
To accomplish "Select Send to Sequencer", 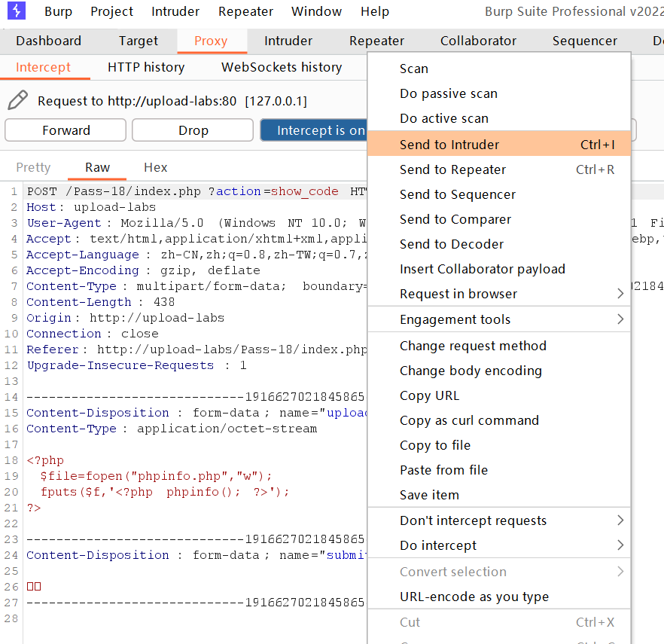I will coord(499,194).
